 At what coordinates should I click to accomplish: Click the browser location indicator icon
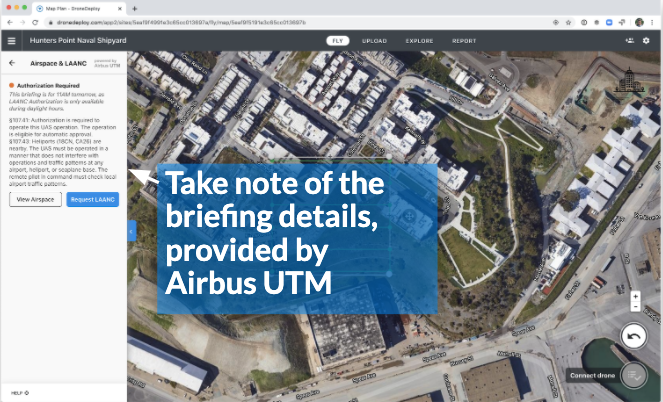(x=556, y=22)
